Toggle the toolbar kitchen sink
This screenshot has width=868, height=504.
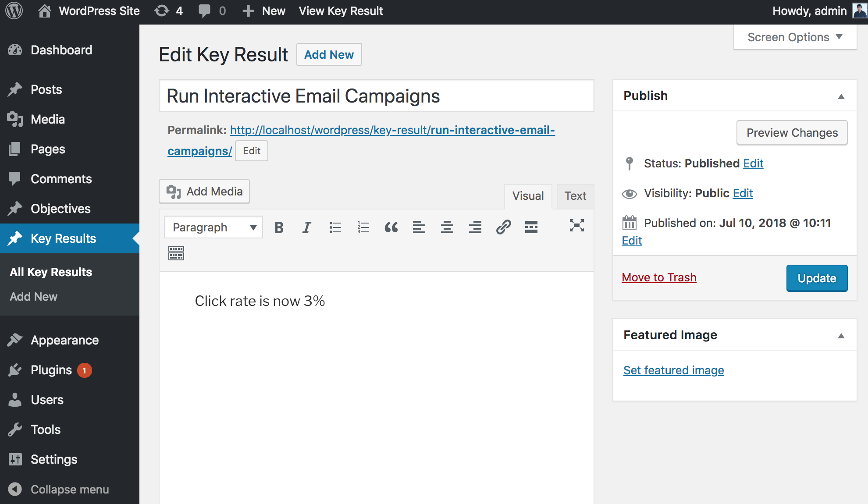click(176, 253)
